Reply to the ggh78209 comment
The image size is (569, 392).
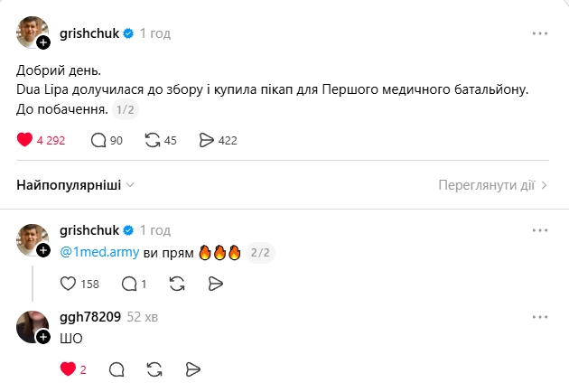click(x=117, y=369)
